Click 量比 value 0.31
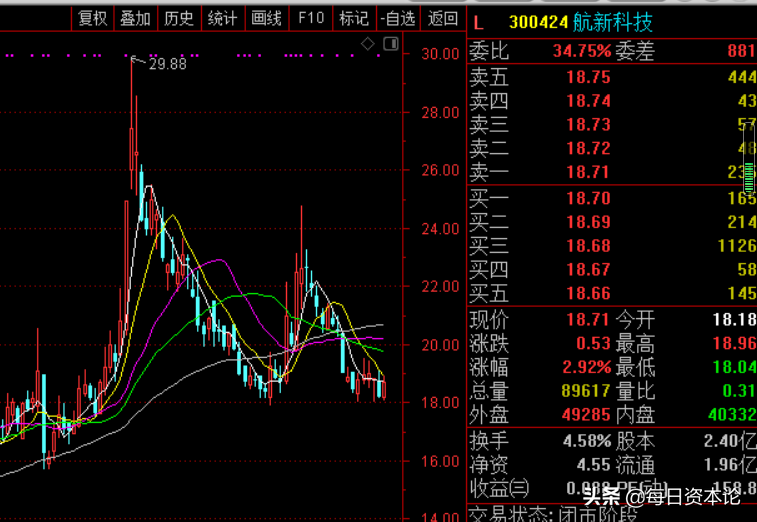This screenshot has height=522, width=757. pos(739,391)
